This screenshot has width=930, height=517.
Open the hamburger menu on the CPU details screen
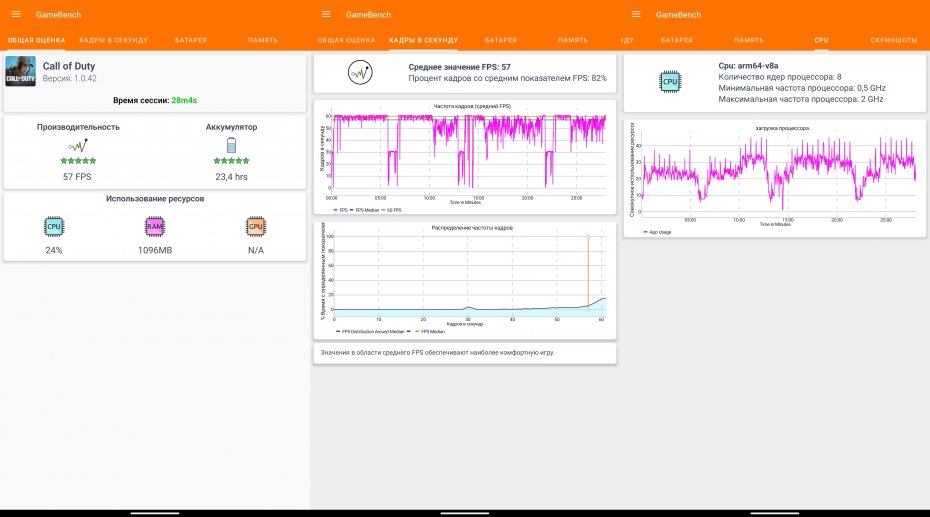coord(635,15)
